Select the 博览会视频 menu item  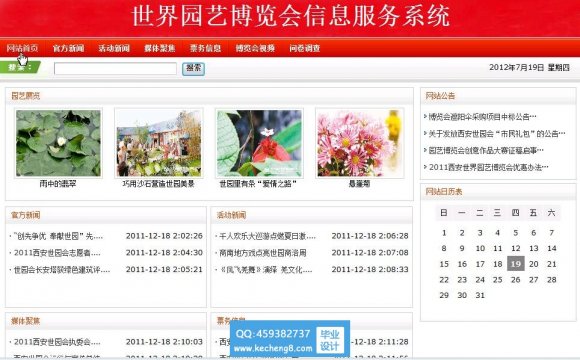click(x=255, y=48)
